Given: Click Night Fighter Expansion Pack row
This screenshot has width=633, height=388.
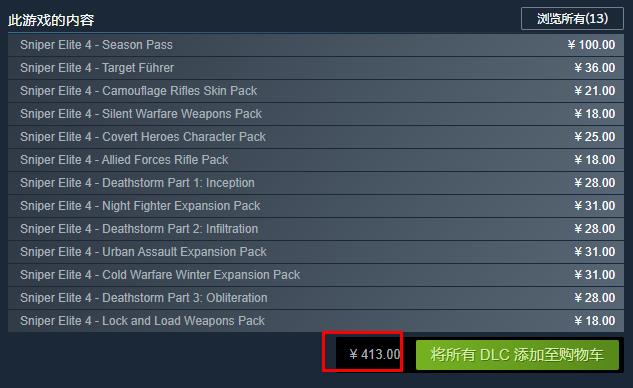Looking at the screenshot, I should [316, 206].
